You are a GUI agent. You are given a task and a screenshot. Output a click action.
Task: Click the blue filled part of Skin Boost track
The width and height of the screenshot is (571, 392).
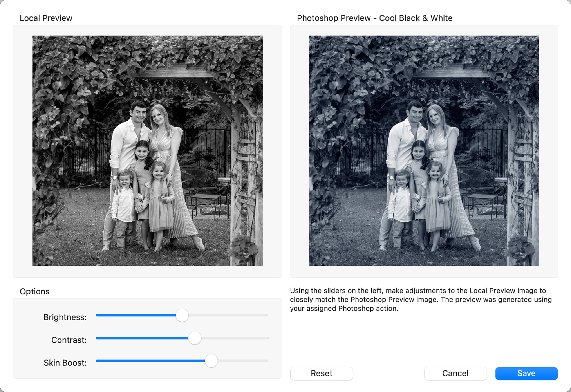[150, 361]
